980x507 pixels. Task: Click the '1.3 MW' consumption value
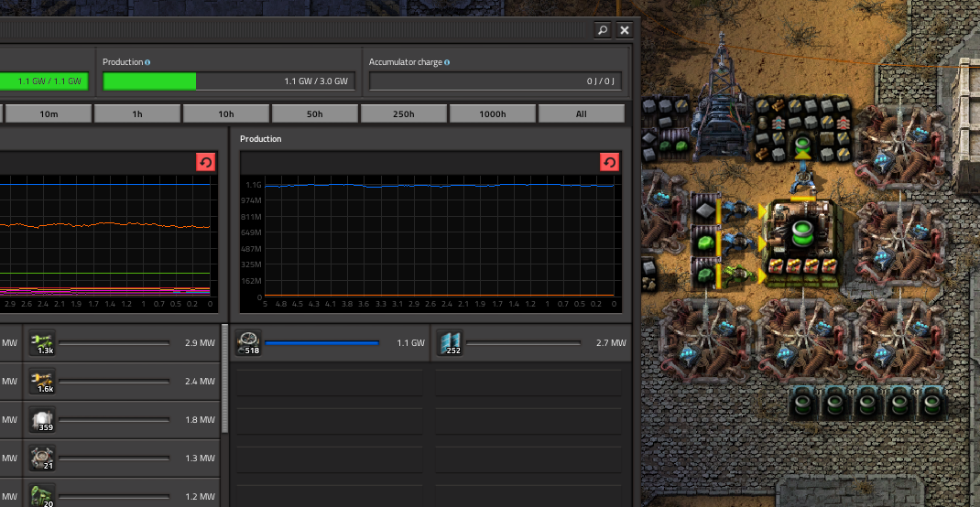pyautogui.click(x=200, y=458)
